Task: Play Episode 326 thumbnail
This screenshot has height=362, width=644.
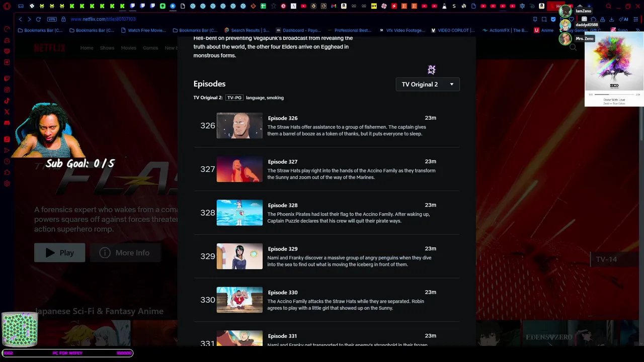Action: pyautogui.click(x=239, y=126)
